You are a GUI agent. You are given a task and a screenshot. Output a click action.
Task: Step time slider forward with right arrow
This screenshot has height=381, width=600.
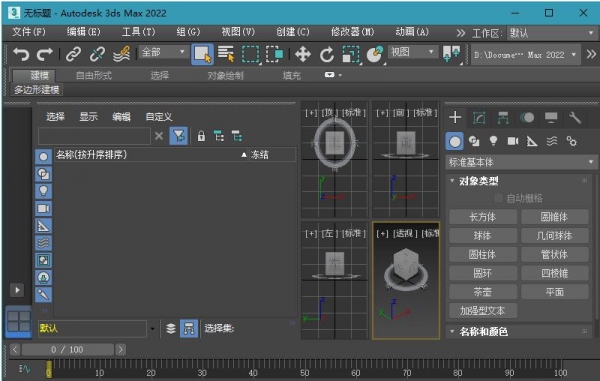[121, 349]
